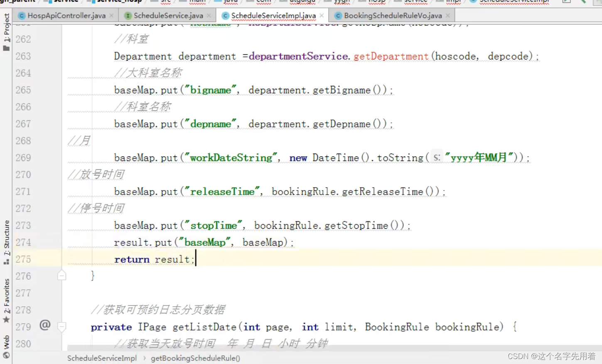Collapse getListDate method fold at line 279
This screenshot has width=602, height=364.
(61, 327)
